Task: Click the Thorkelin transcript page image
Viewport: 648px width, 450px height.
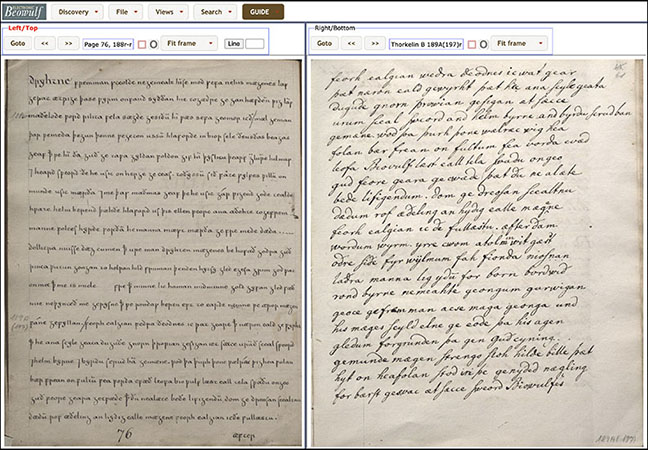Action: tap(477, 253)
